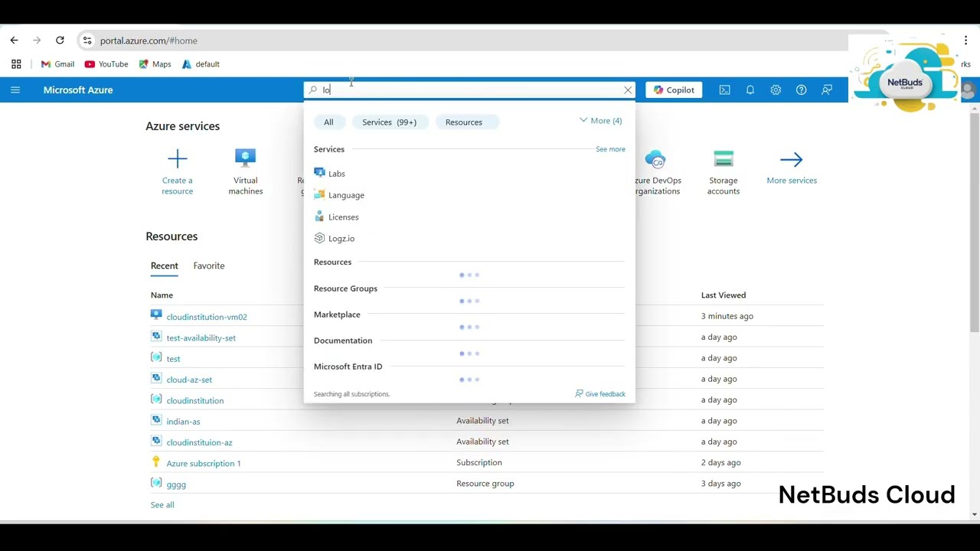
Task: Filter search results by Resources
Action: click(464, 122)
